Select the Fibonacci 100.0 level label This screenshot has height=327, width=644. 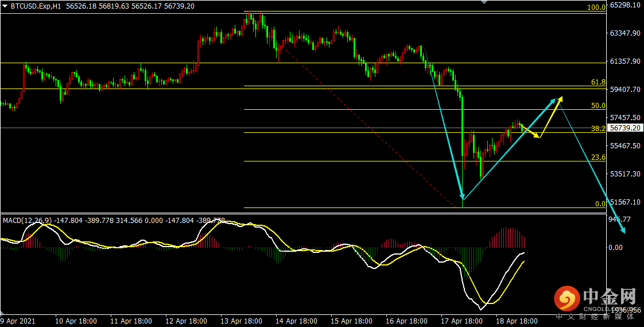point(596,7)
